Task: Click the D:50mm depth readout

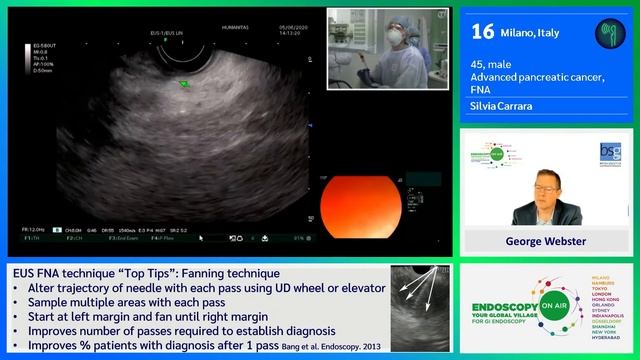Action: point(42,71)
